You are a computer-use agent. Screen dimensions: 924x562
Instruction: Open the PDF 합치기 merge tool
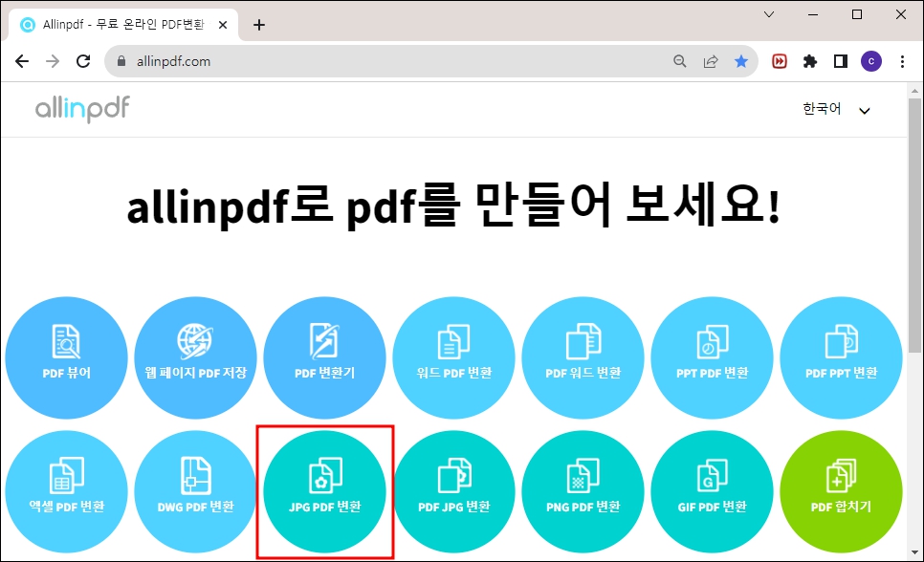[x=841, y=491]
